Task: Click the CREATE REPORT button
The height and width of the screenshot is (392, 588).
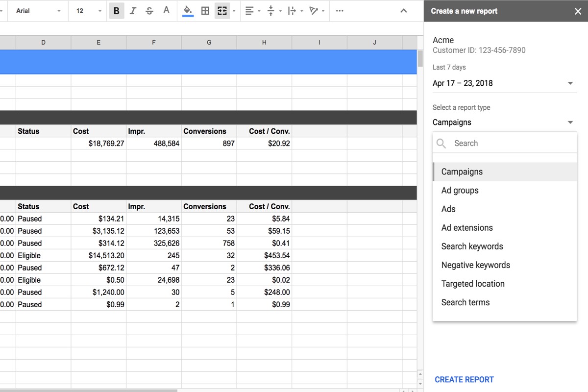Action: [x=464, y=380]
